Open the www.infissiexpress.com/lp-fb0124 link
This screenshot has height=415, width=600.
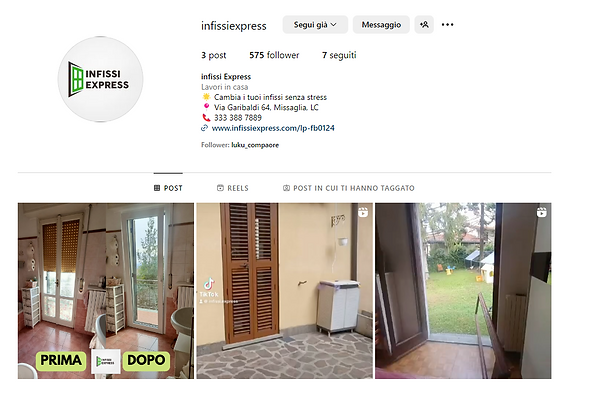click(x=273, y=128)
